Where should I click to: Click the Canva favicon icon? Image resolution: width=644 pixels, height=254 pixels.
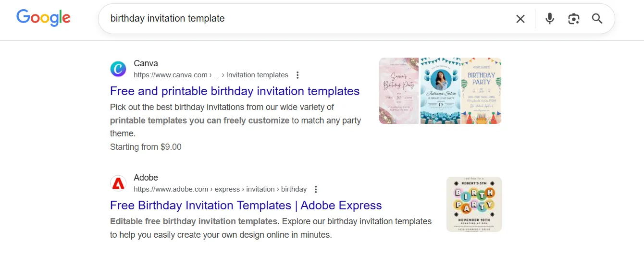coord(118,69)
